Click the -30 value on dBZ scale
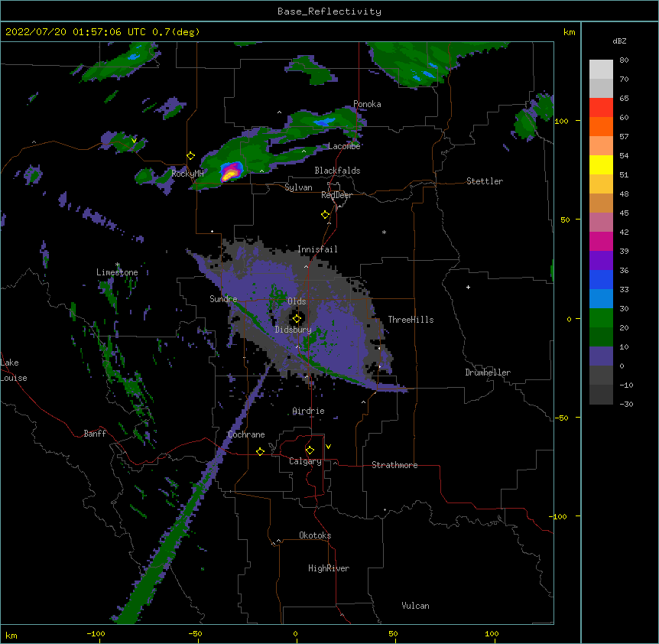659x644 pixels. point(626,405)
